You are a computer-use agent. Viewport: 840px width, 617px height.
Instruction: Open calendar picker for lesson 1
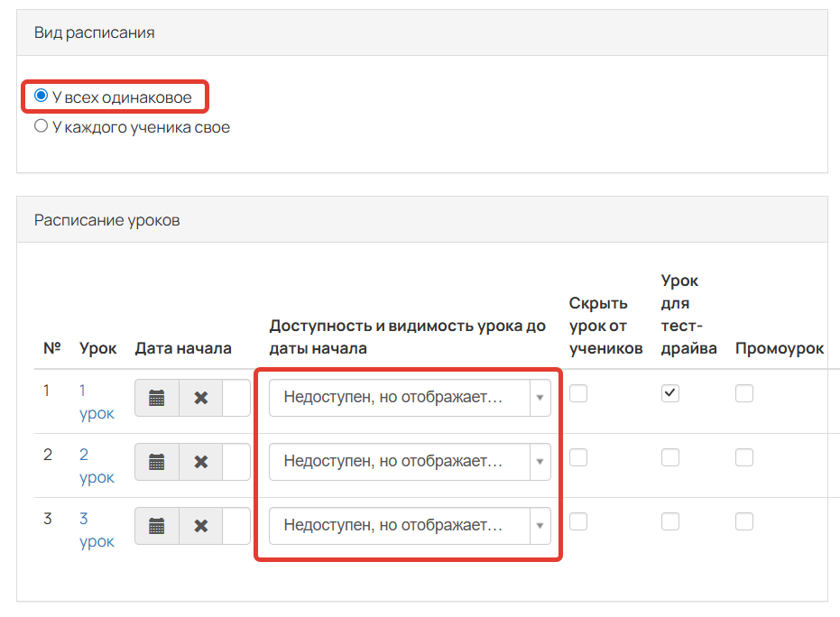157,398
